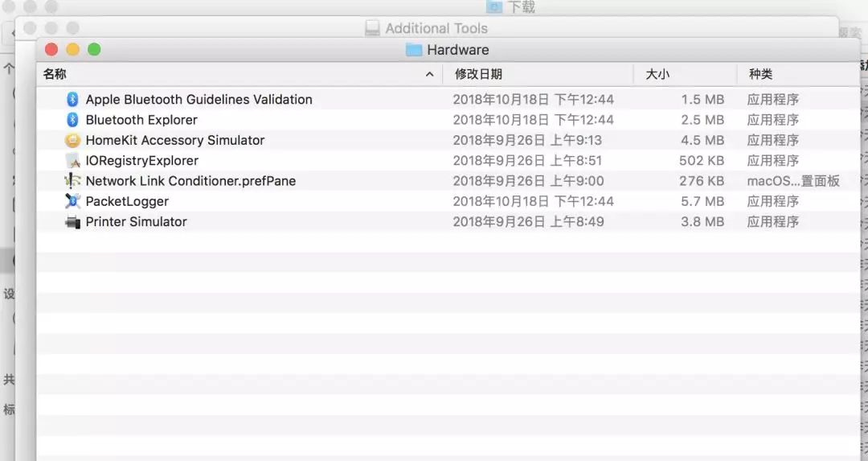Viewport: 868px width, 461px height.
Task: Minimize the Hardware window with yellow button
Action: point(73,49)
